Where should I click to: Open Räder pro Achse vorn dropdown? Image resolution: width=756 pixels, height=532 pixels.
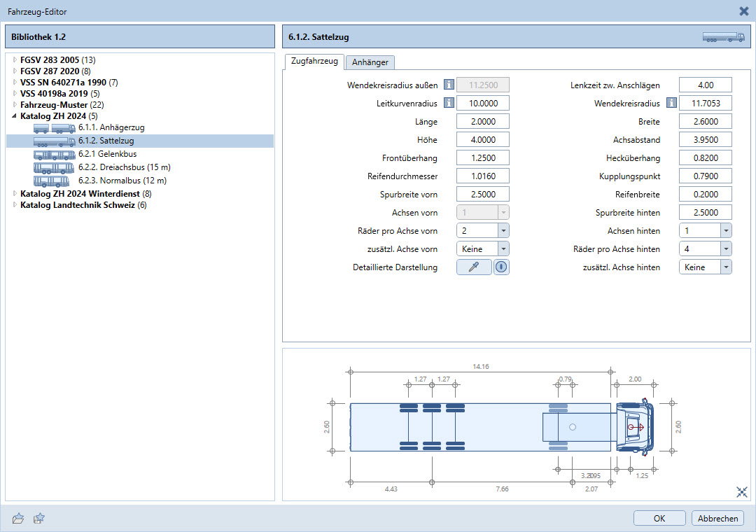(501, 230)
